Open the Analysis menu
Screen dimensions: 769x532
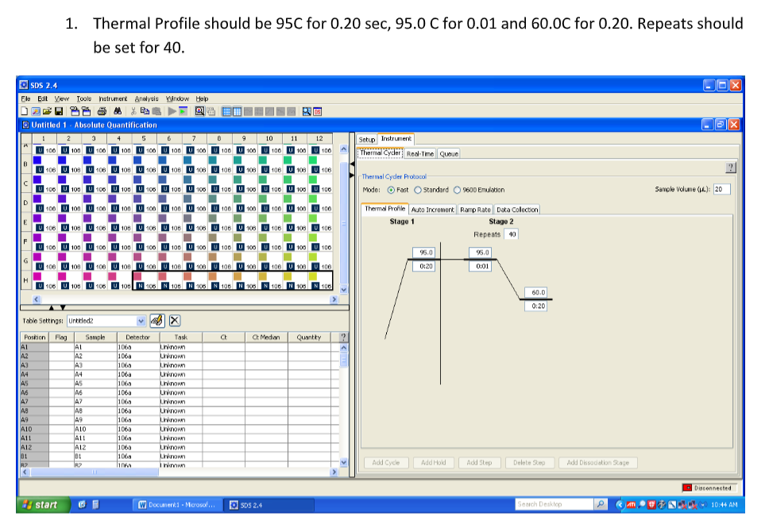pyautogui.click(x=147, y=98)
